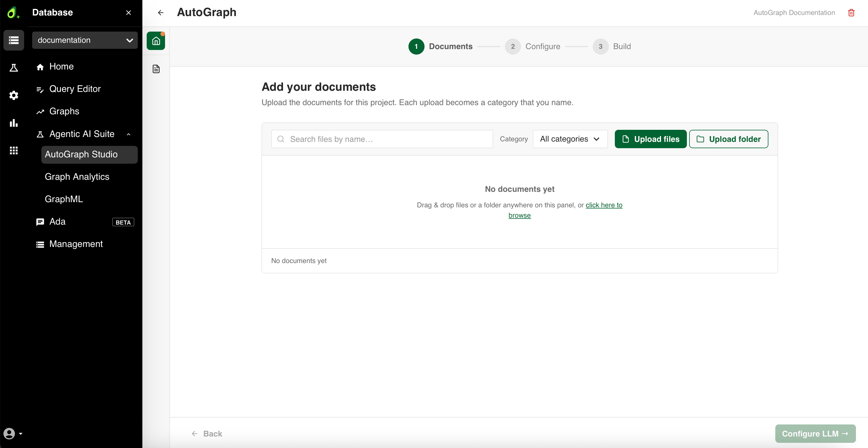Select step 1 Documents
Screen dimensions: 868x448
click(440, 47)
